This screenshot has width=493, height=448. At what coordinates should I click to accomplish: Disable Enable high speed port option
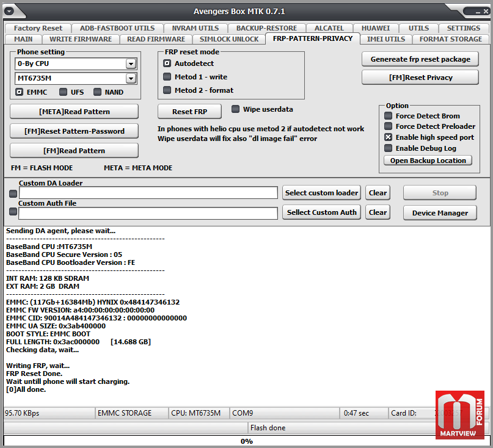coord(389,137)
